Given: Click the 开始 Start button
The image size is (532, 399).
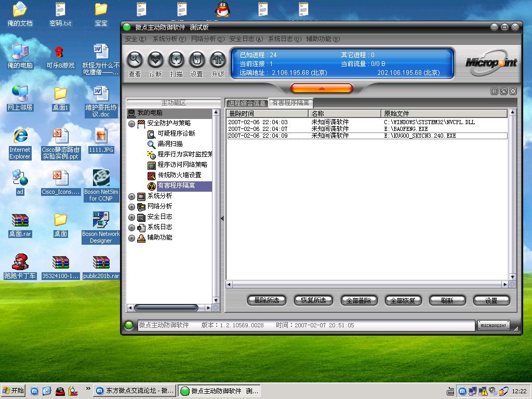Looking at the screenshot, I should pyautogui.click(x=13, y=391).
